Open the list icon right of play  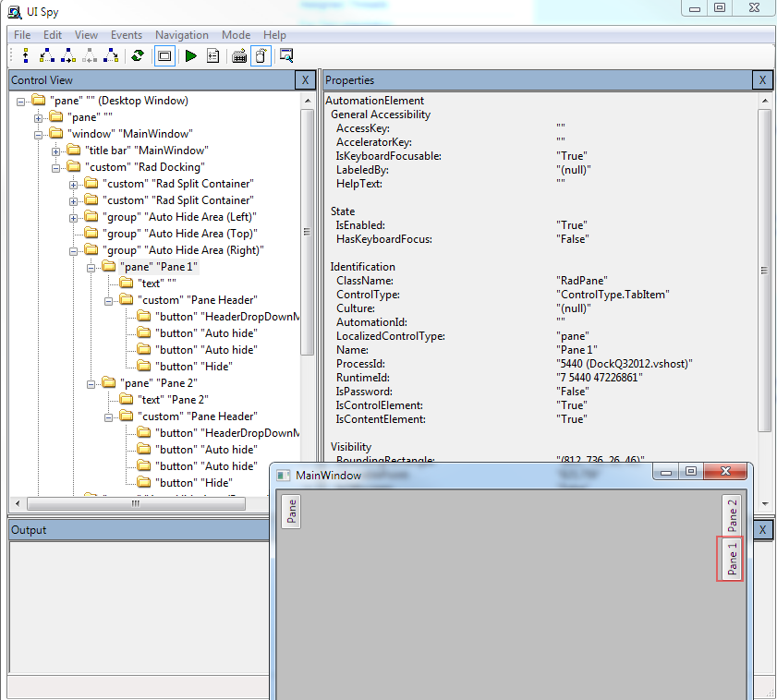point(213,56)
